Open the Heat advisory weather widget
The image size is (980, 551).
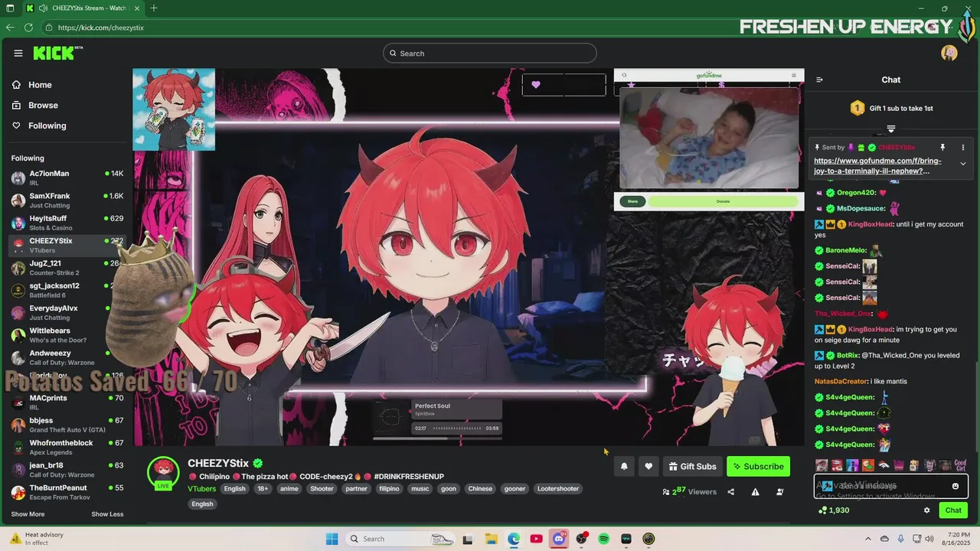point(37,539)
